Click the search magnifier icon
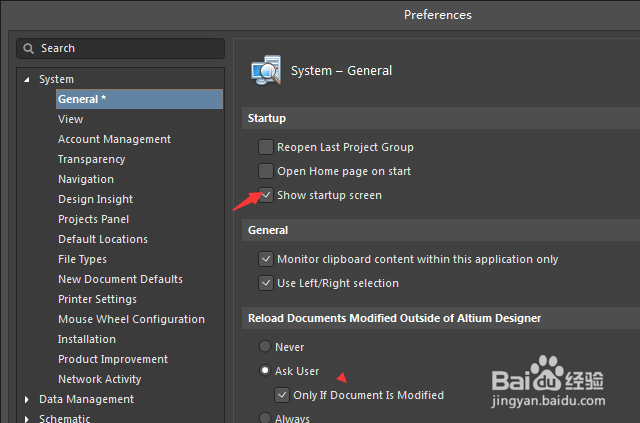The width and height of the screenshot is (640, 423). click(x=30, y=48)
